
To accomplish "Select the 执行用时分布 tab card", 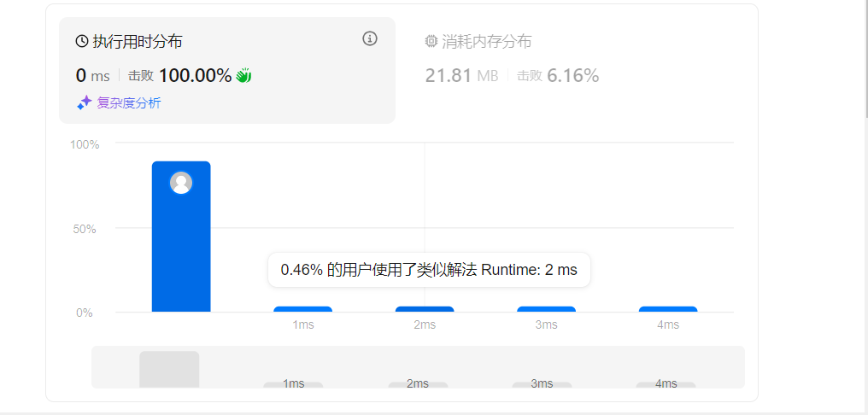I will point(227,70).
